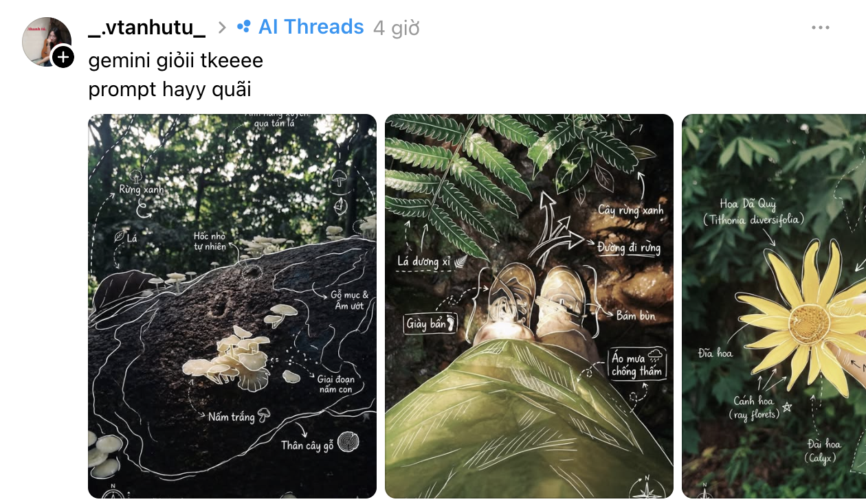The width and height of the screenshot is (866, 504).
Task: Click the plus follow badge on the avatar
Action: click(63, 57)
